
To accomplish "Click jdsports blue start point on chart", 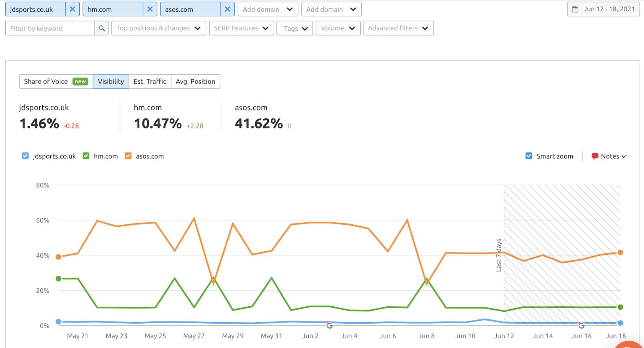I will (58, 322).
